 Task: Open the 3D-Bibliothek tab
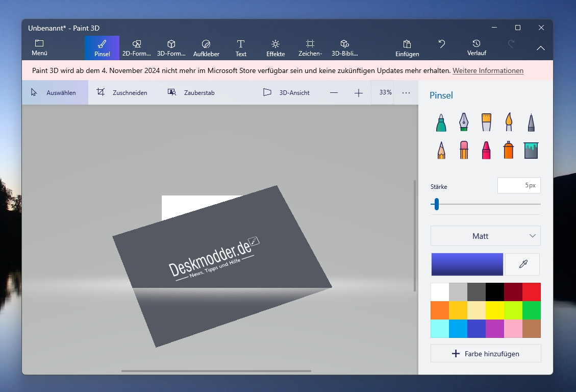coord(344,48)
